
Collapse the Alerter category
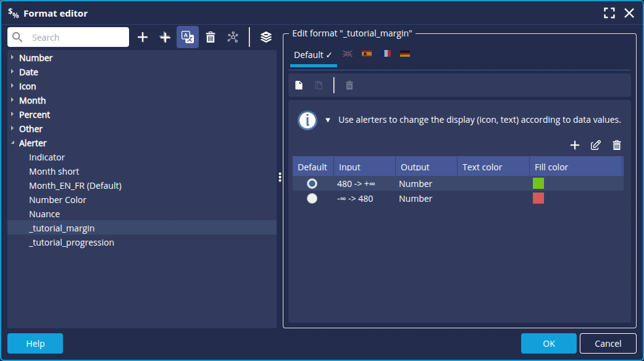point(12,143)
